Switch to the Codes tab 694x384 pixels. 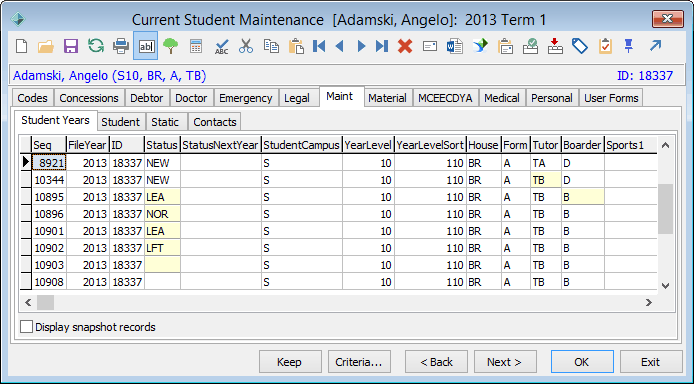point(32,98)
